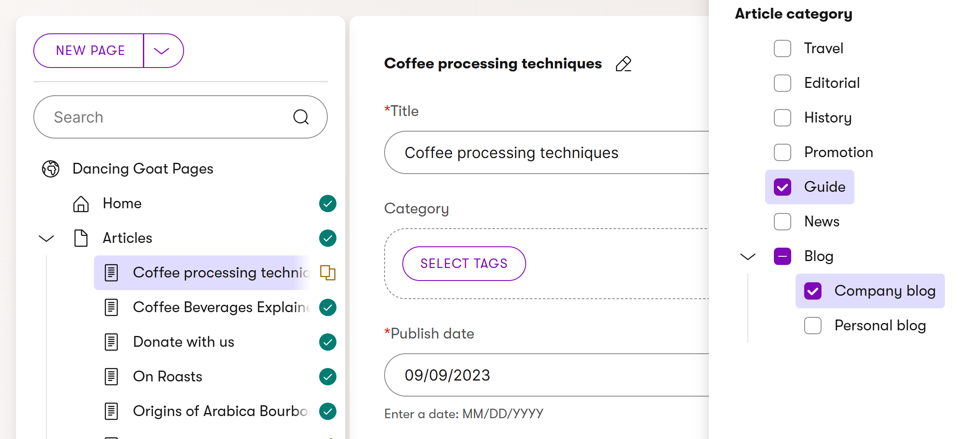Click the published checkmark status next to Home
This screenshot has height=439, width=980.
coord(328,203)
